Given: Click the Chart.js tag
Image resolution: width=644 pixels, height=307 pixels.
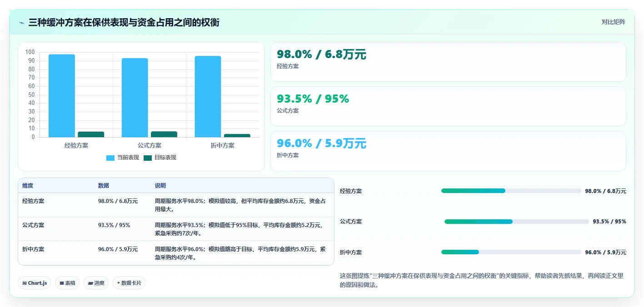Looking at the screenshot, I should (35, 283).
